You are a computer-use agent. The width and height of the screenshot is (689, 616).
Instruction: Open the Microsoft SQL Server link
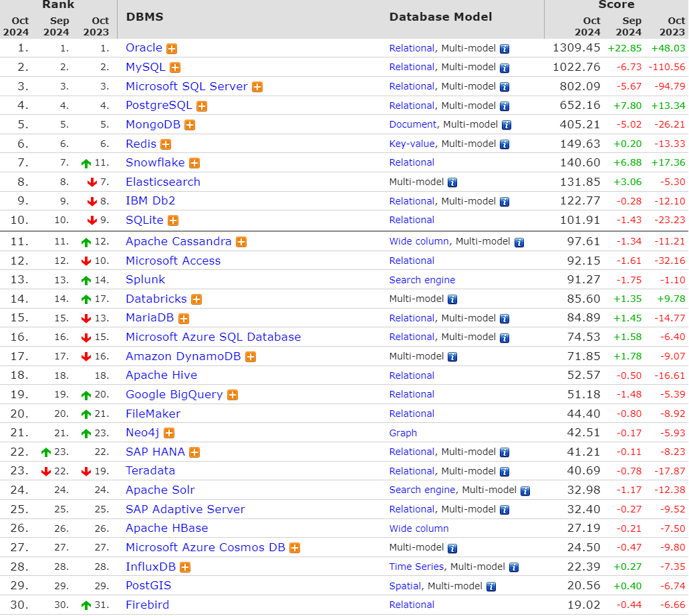pyautogui.click(x=186, y=87)
